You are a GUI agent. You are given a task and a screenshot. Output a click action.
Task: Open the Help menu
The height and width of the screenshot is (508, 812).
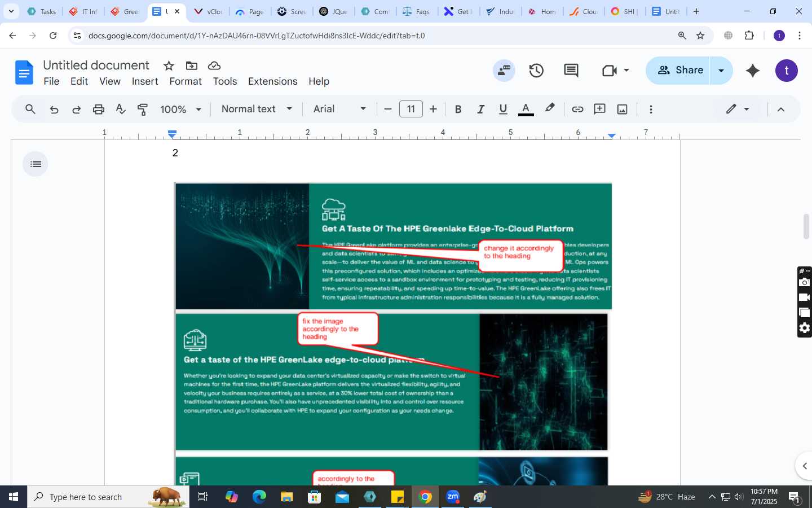pyautogui.click(x=319, y=81)
